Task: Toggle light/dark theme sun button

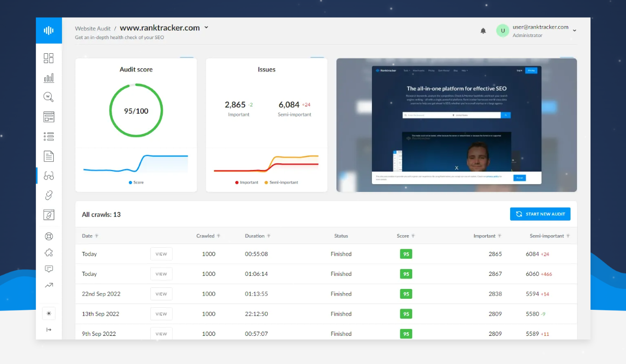Action: coord(49,313)
